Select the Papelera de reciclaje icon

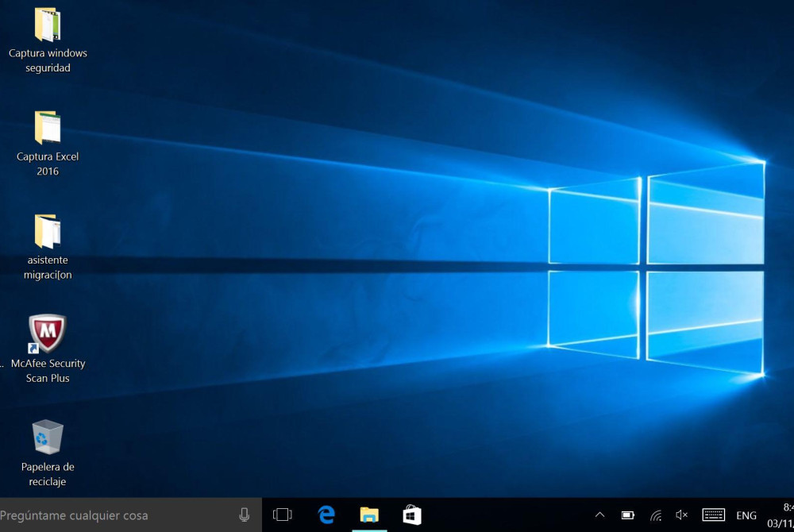coord(48,437)
